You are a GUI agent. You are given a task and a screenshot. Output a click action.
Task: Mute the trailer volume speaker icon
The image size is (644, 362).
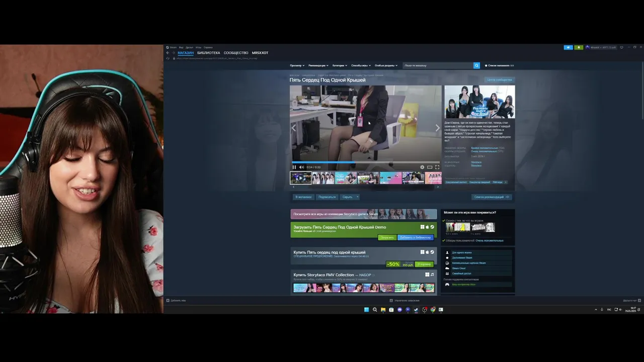pos(301,167)
